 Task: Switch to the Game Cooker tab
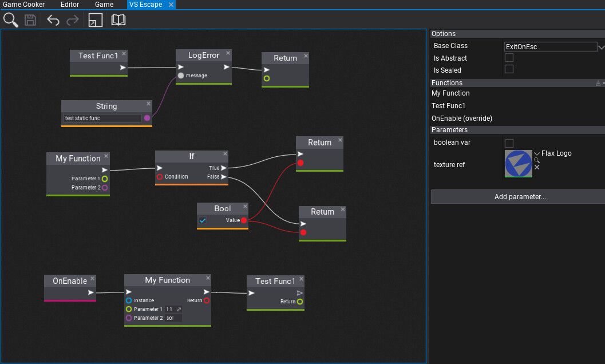pos(24,5)
